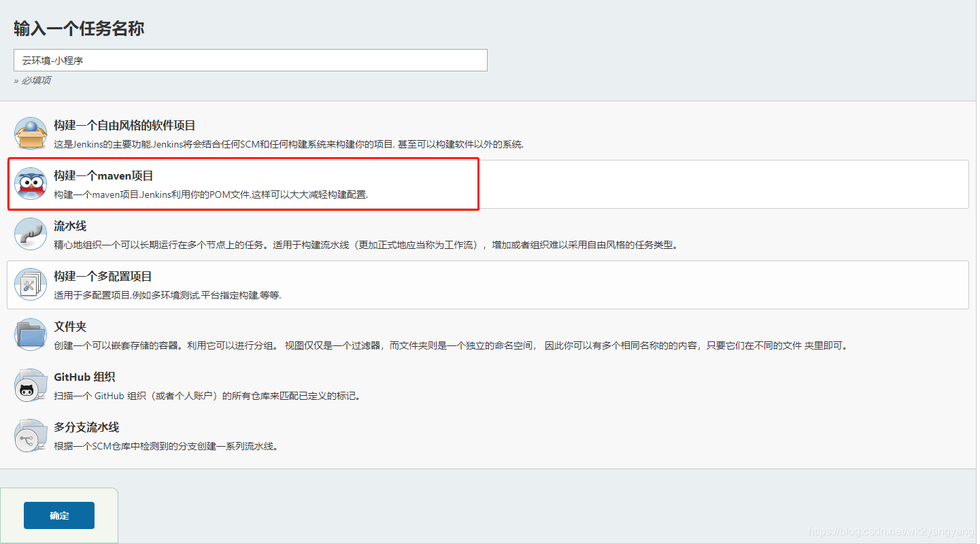This screenshot has height=544, width=980.
Task: Click the 确定 button
Action: click(59, 515)
